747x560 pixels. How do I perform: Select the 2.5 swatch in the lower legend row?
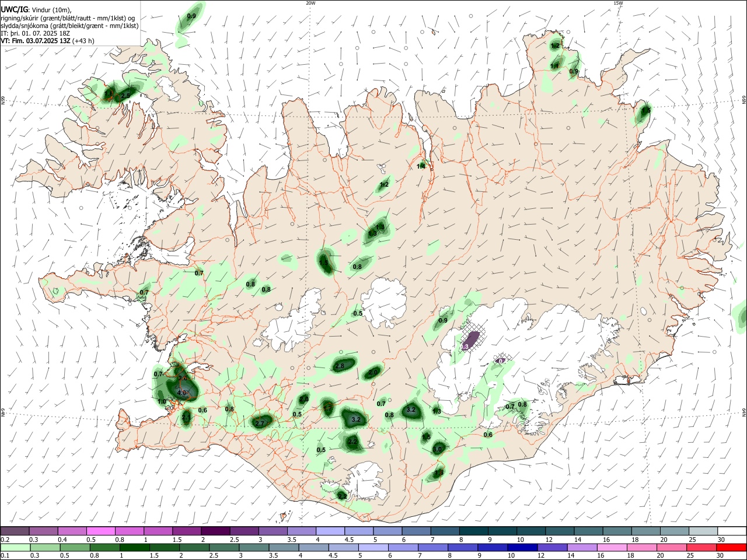(x=225, y=547)
